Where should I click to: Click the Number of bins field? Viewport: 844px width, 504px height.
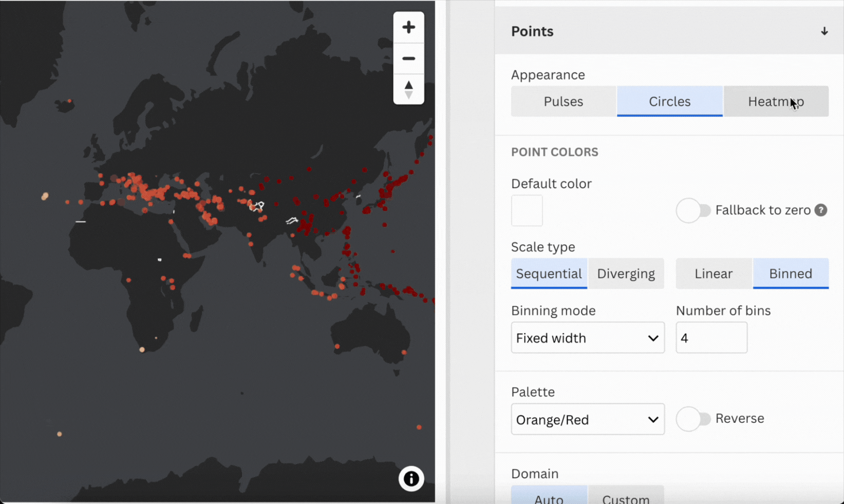(711, 338)
